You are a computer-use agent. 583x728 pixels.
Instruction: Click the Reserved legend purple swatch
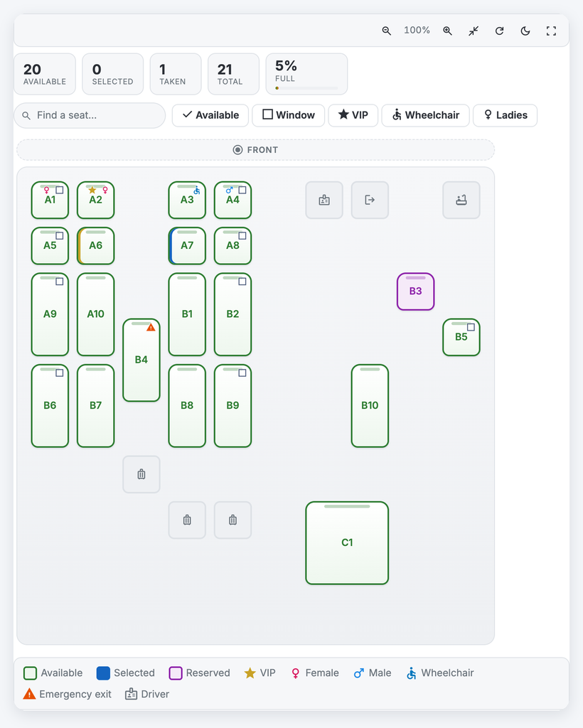[x=176, y=673]
